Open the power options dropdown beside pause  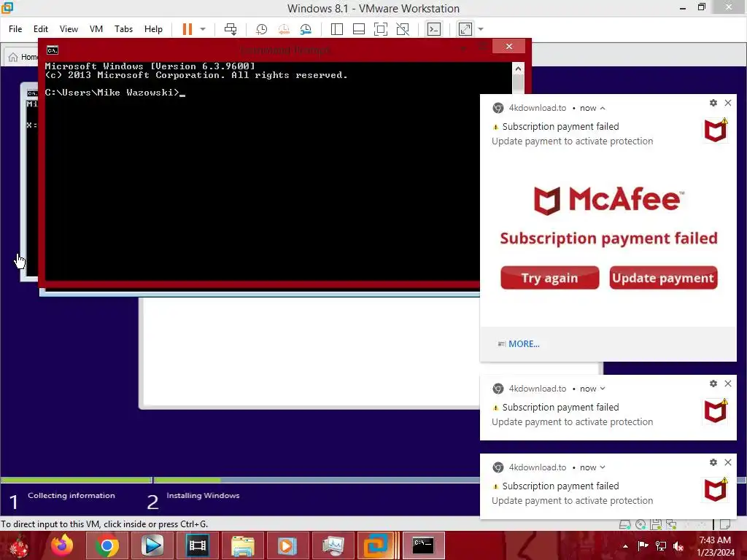[x=203, y=29]
